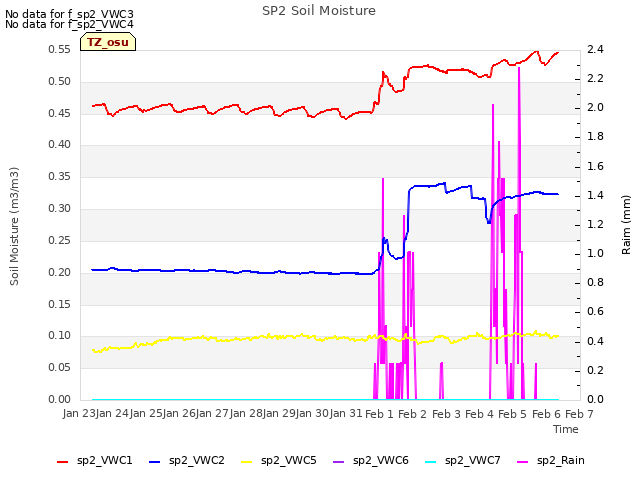Click the Jan 27 x-axis tick label
Screen dimensions: 640x480
pos(212,413)
